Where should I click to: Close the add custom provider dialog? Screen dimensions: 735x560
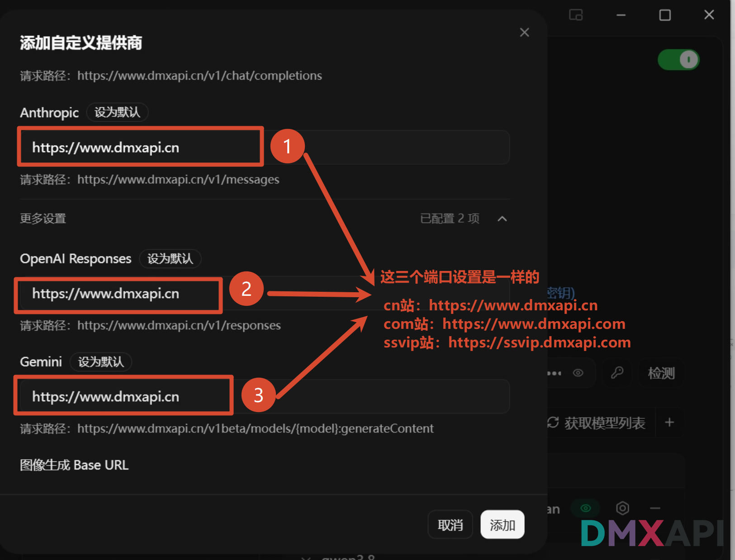[x=524, y=33]
